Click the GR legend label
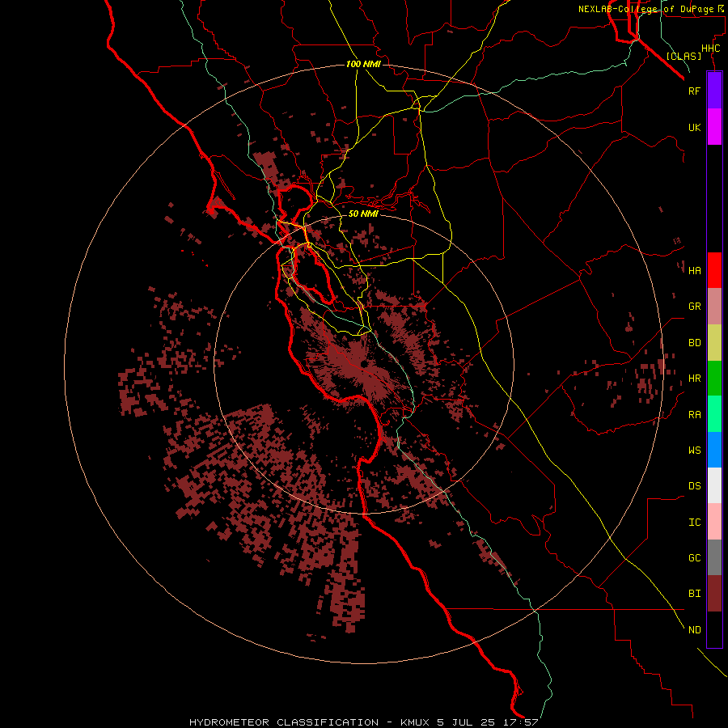Screen dimensions: 728x728 click(x=695, y=307)
